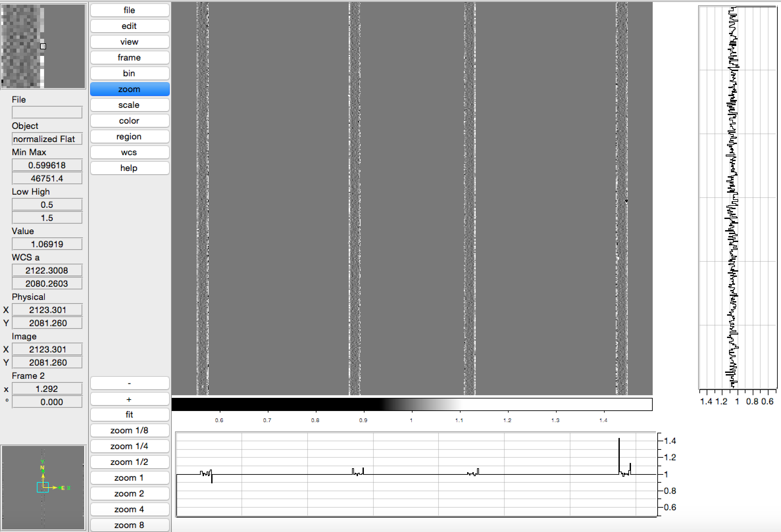Select the region menu button
Viewport: 781px width, 532px height.
(x=129, y=136)
